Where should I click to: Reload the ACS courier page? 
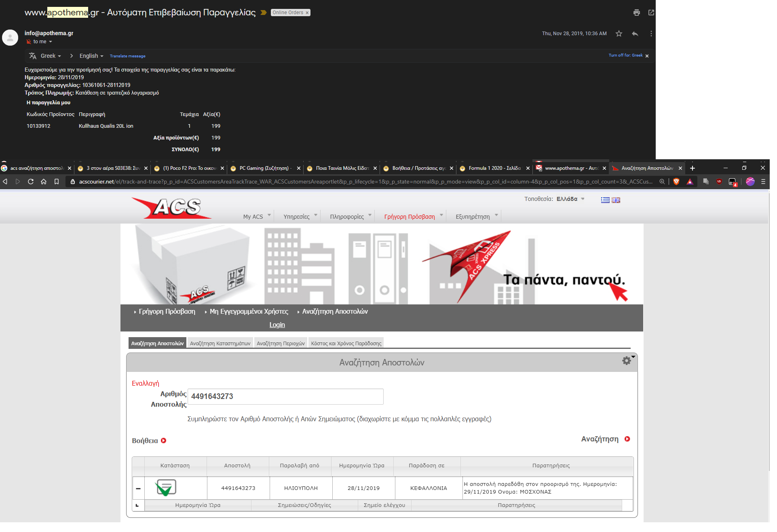(31, 182)
